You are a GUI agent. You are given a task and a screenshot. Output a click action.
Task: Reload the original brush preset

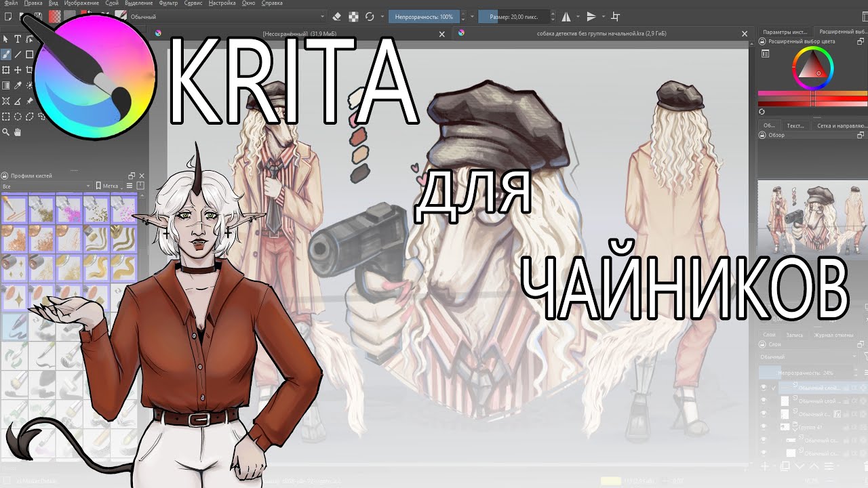tap(370, 16)
